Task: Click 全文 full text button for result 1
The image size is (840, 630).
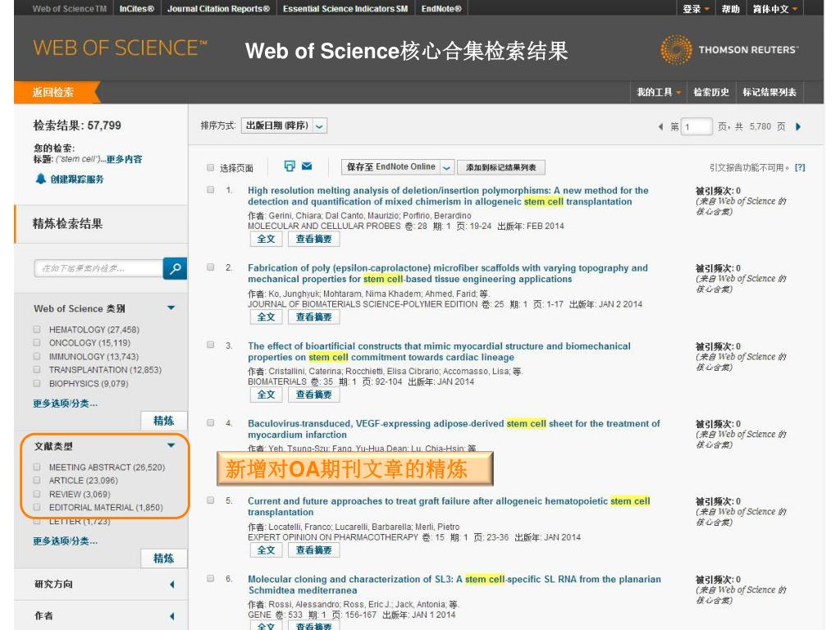Action: (x=266, y=239)
